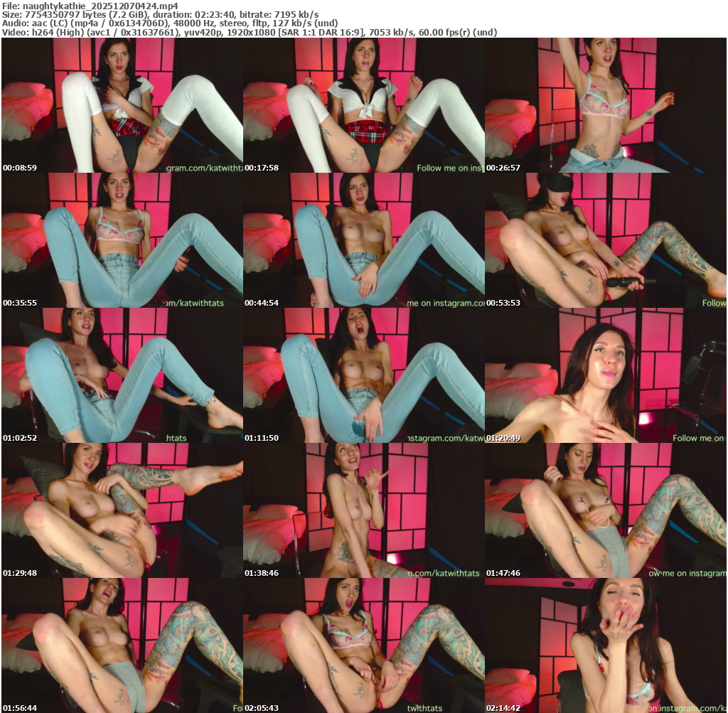Viewport: 728px width, 713px height.
Task: Select the frame at timestamp 00:53:53
Action: (606, 240)
